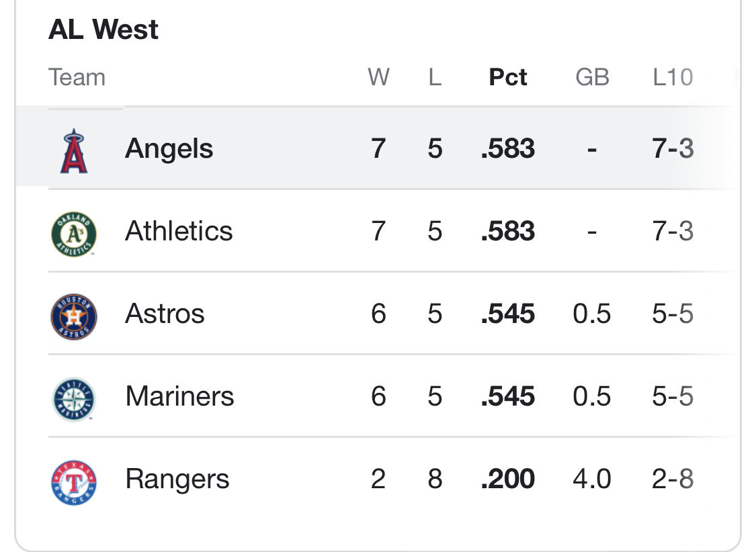Click the Team column header
The width and height of the screenshot is (756, 552).
(77, 77)
